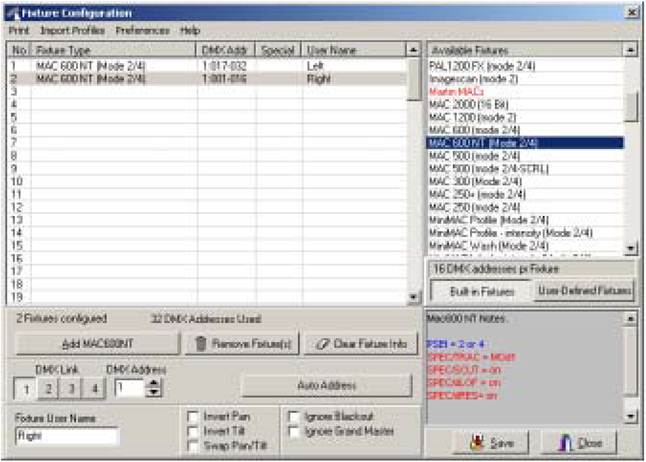Click the Available Fixtures list header
This screenshot has width=646, height=462.
(524, 50)
